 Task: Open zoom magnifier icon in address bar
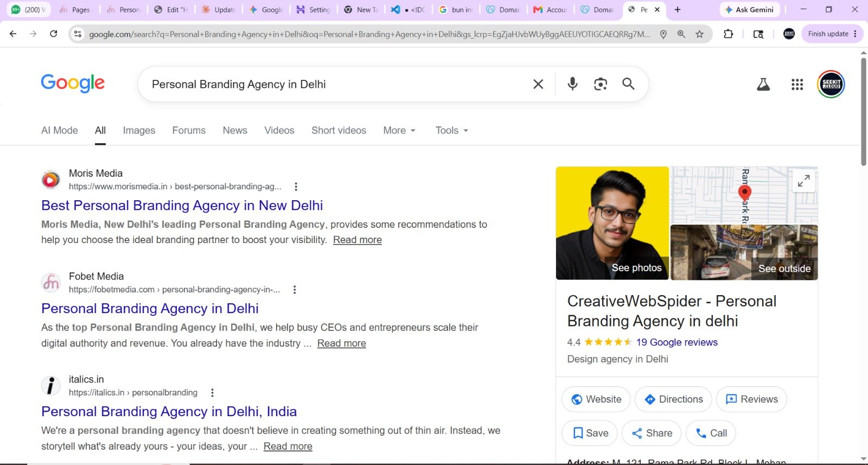point(681,34)
